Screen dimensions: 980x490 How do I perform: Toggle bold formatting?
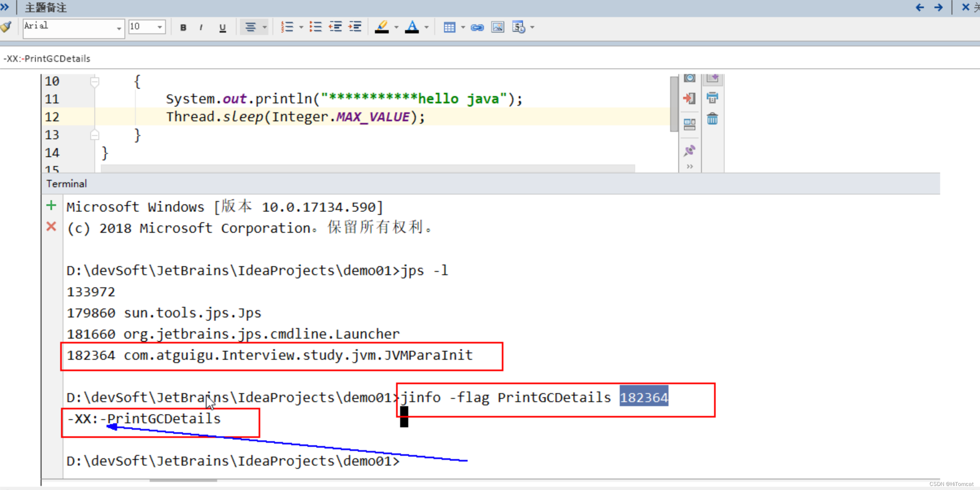point(183,28)
